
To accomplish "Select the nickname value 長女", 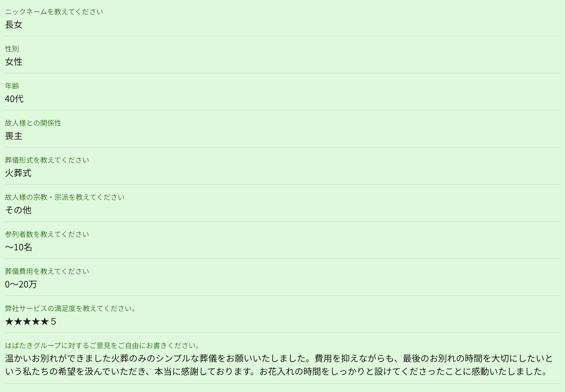I will (x=13, y=25).
